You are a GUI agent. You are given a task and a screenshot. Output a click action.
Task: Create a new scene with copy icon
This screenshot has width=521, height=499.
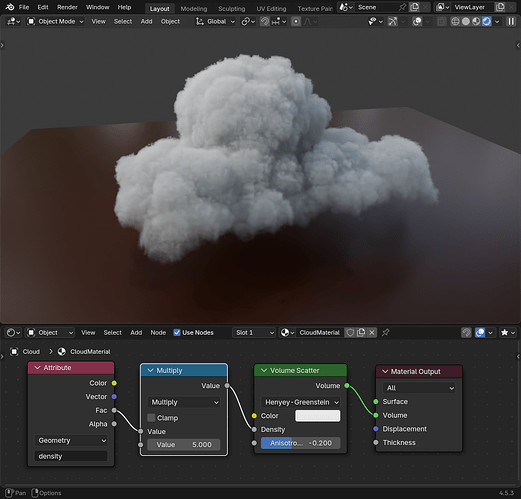point(414,7)
